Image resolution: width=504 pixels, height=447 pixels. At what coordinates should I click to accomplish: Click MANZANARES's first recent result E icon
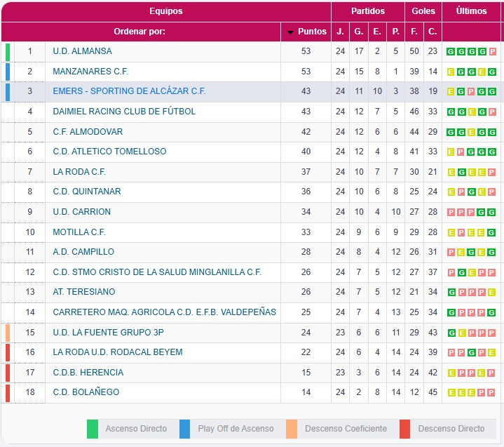click(x=451, y=72)
